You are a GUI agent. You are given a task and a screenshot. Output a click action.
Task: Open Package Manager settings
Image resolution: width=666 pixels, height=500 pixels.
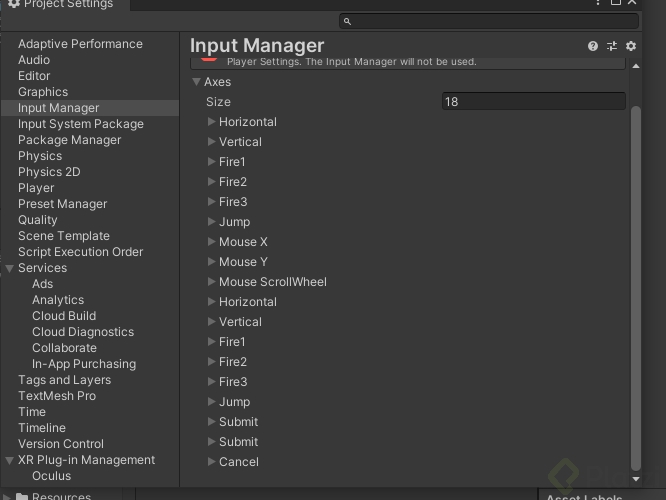click(70, 140)
